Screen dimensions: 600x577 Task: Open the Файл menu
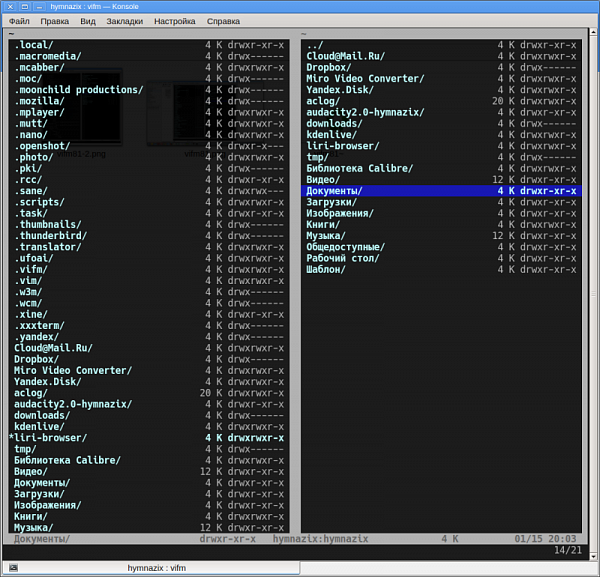(19, 21)
